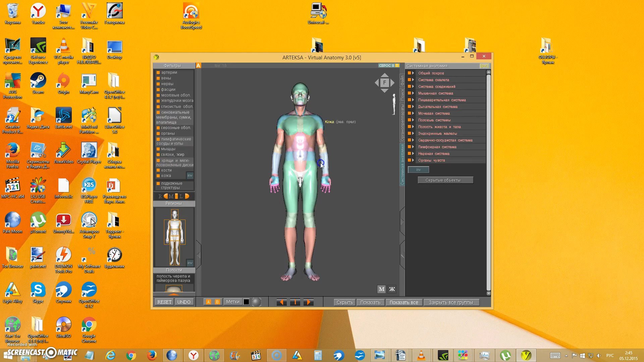Screen dimensions: 644x362
Task: Toggle the подкожные структуры filter
Action: coord(158,183)
